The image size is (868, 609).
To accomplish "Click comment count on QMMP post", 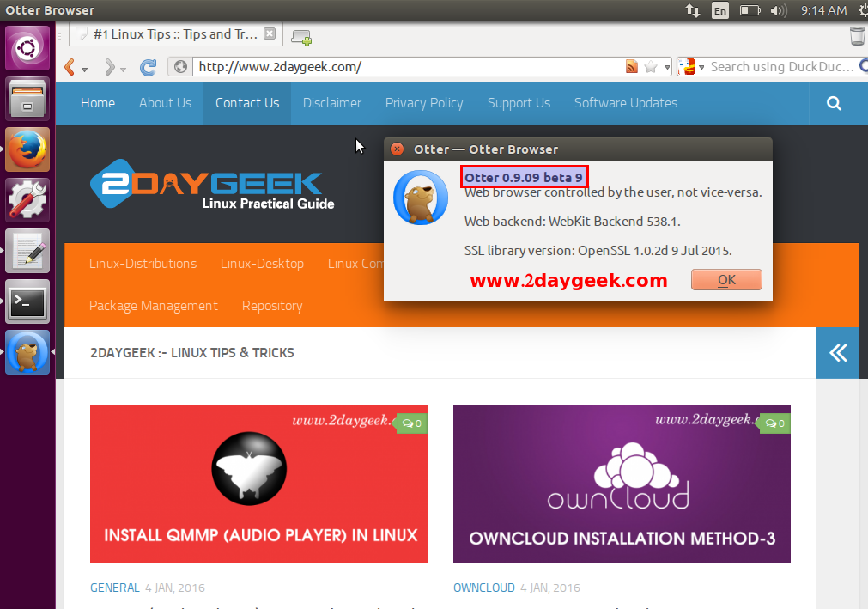I will tap(412, 423).
